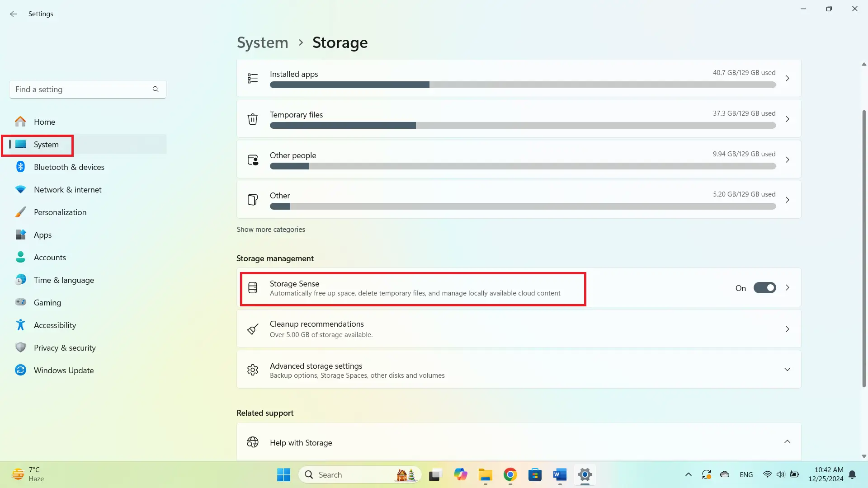The image size is (868, 488).
Task: Select the Bluetooth & devices sidebar icon
Action: [20, 167]
